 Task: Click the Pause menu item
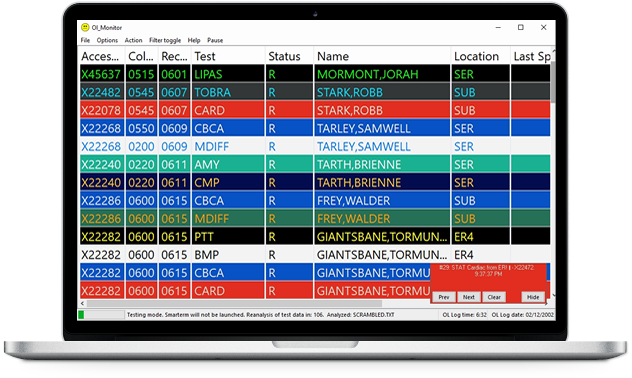pyautogui.click(x=215, y=40)
